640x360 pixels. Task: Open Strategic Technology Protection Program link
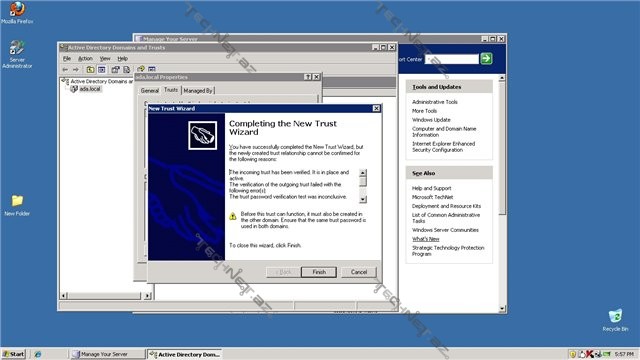[448, 251]
